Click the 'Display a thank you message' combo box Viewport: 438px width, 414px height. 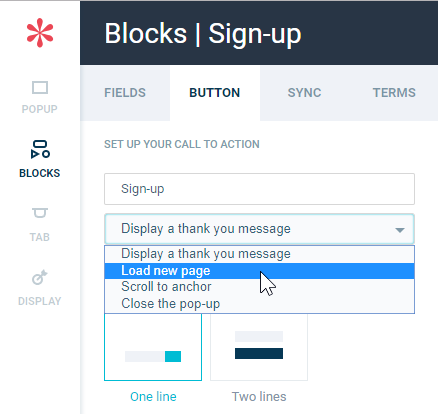coord(259,229)
